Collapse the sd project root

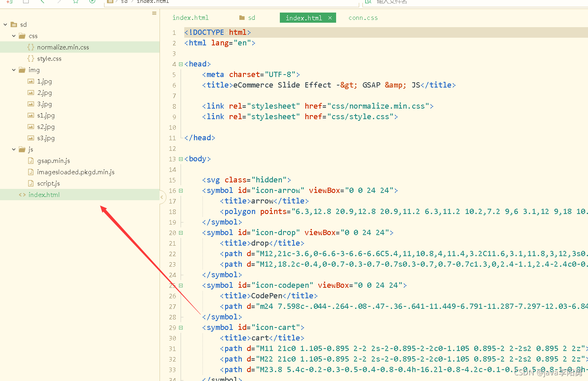(5, 25)
